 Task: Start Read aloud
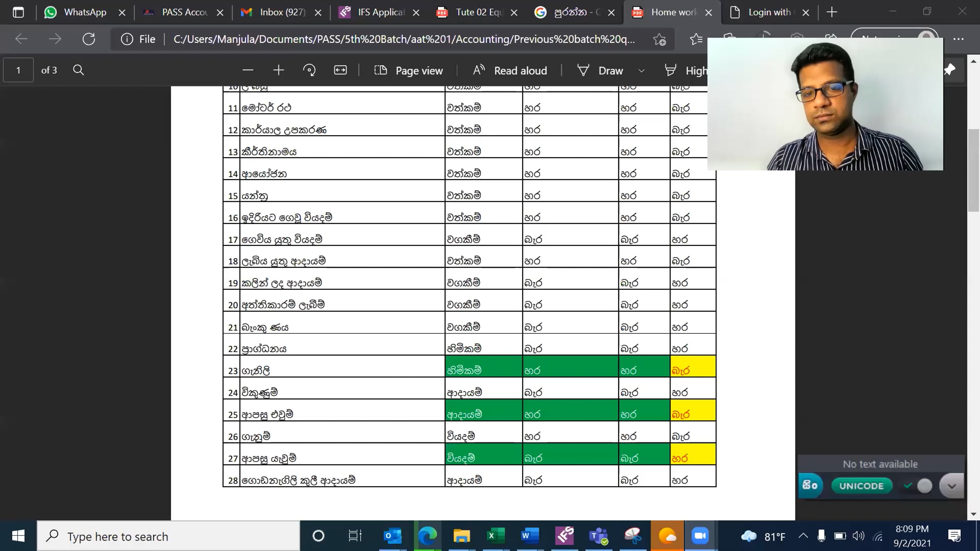coord(510,71)
